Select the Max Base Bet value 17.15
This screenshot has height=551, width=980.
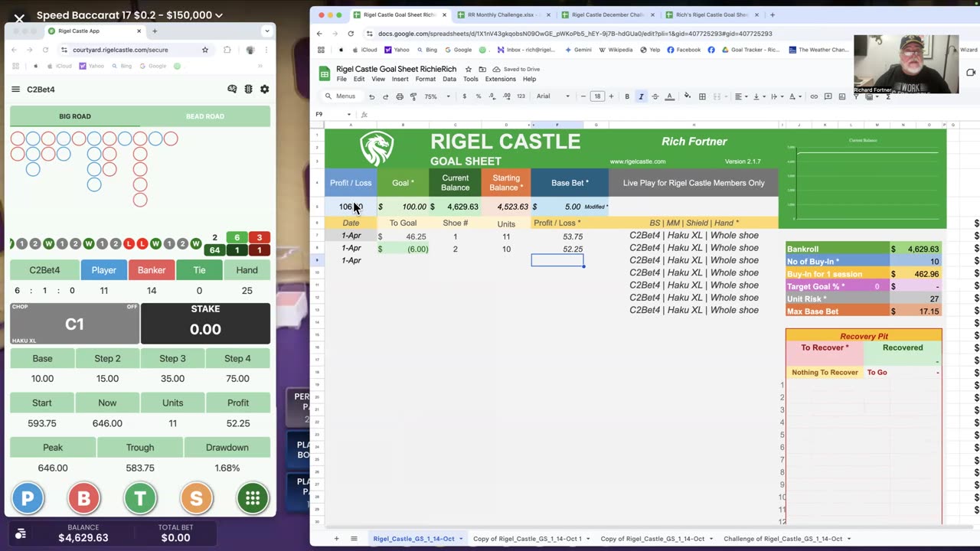coord(915,311)
